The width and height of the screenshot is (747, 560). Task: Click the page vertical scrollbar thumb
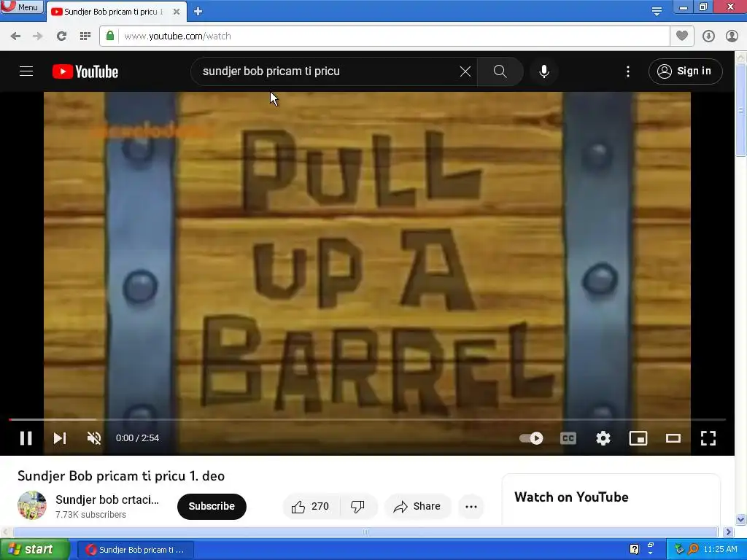pos(741,111)
